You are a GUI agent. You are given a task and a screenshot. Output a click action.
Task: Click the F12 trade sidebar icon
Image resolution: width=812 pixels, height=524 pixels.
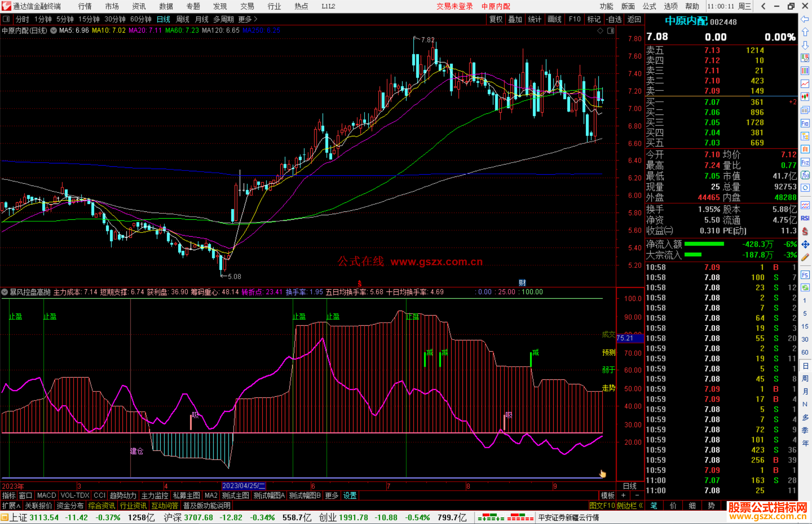click(x=805, y=162)
